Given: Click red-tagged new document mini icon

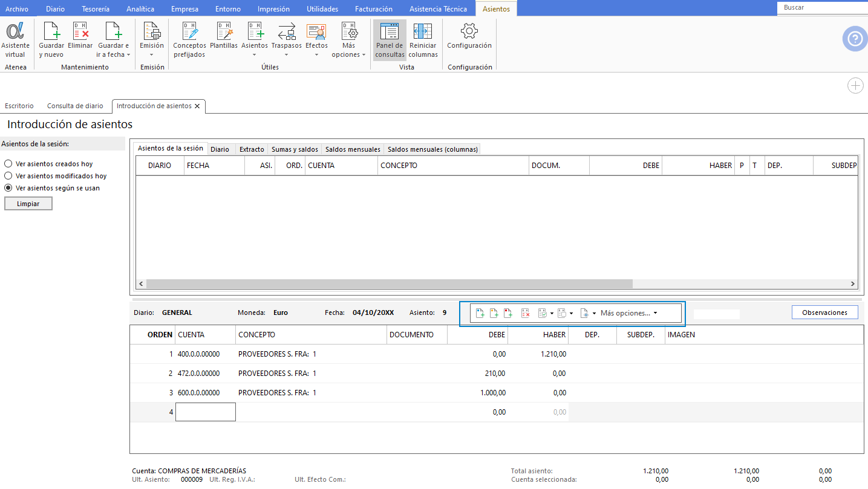Looking at the screenshot, I should click(x=508, y=313).
